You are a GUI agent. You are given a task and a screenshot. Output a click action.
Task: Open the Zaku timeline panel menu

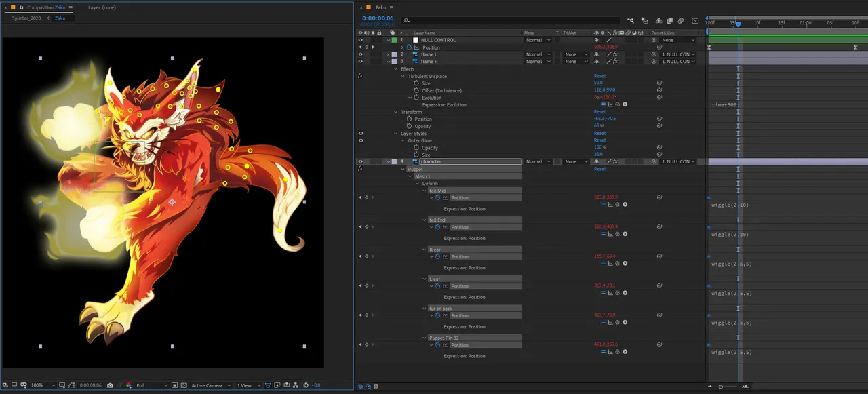point(392,7)
